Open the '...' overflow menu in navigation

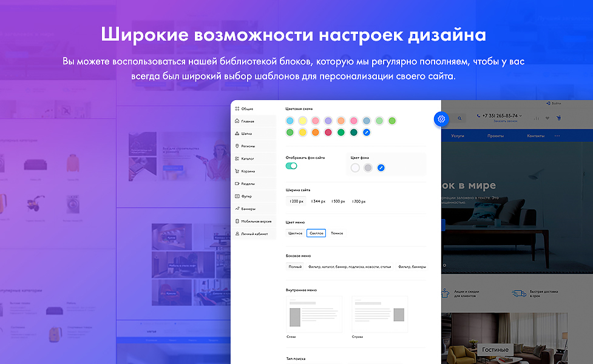point(557,135)
